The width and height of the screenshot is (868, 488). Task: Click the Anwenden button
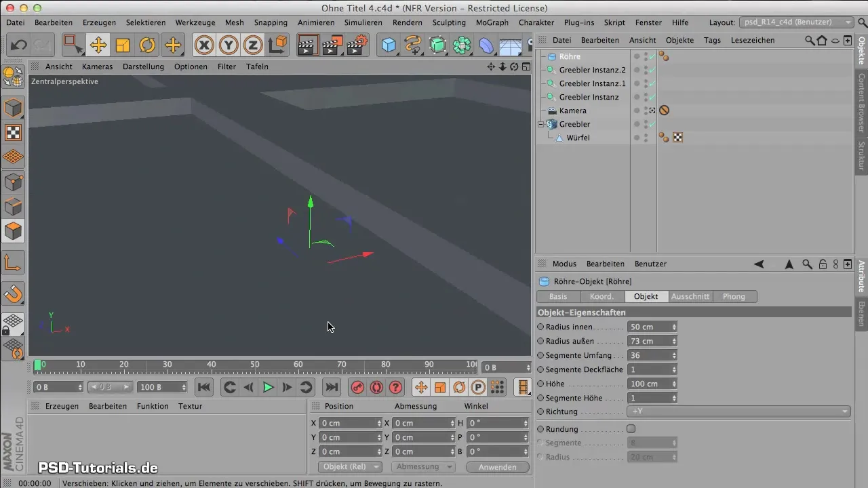click(498, 467)
